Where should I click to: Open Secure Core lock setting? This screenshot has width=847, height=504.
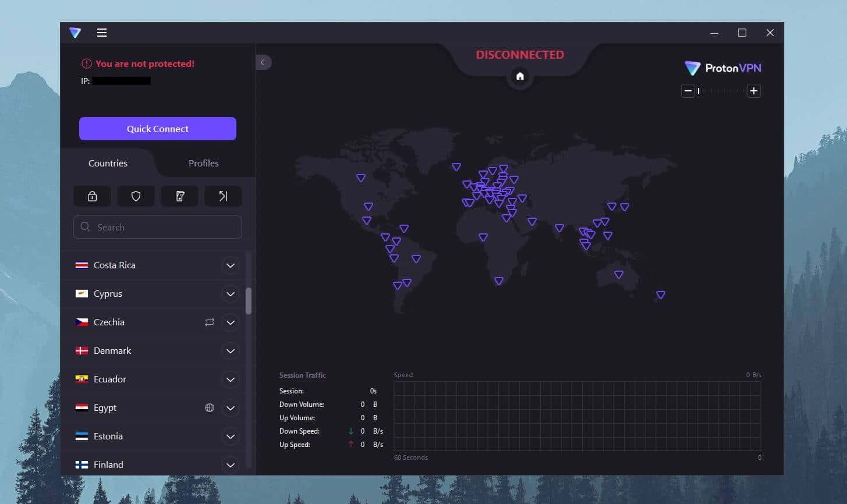[92, 197]
